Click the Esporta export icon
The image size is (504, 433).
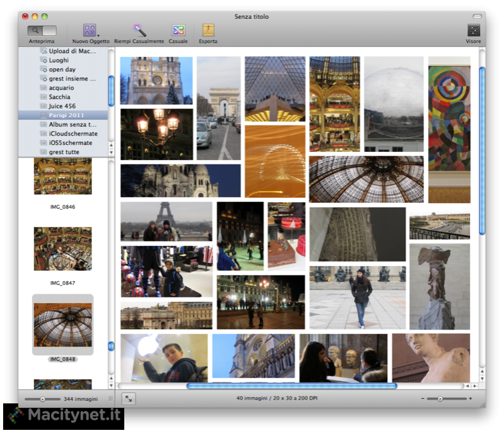pos(208,30)
